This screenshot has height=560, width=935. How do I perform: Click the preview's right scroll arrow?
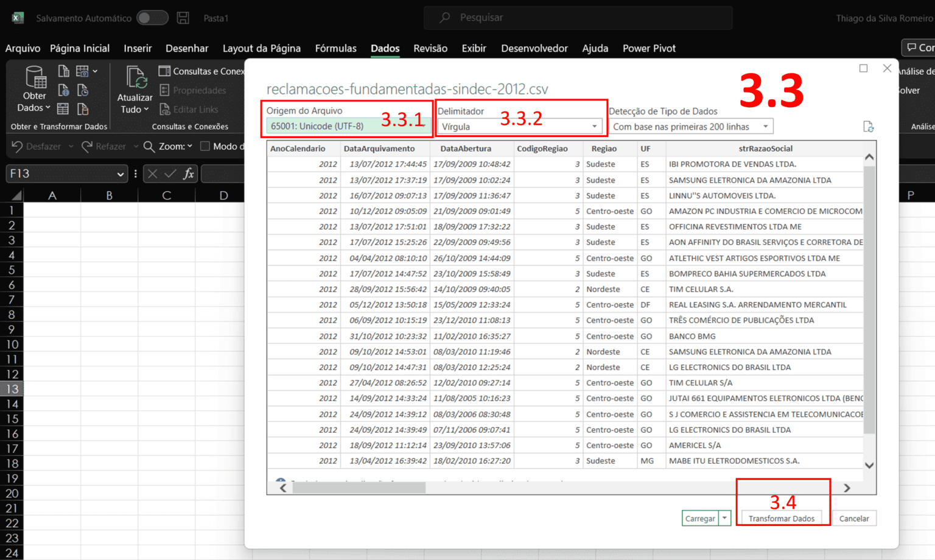846,488
